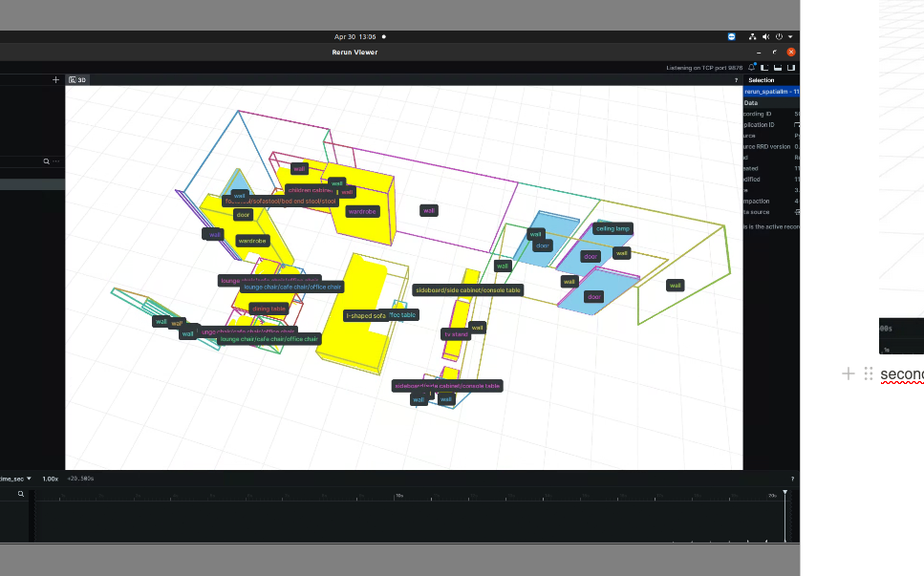Image resolution: width=924 pixels, height=576 pixels.
Task: Select the door label above the left wardrobe label
Action: (244, 215)
